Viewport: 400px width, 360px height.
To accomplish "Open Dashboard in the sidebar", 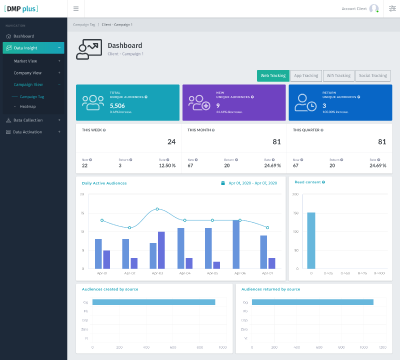I will (33, 36).
